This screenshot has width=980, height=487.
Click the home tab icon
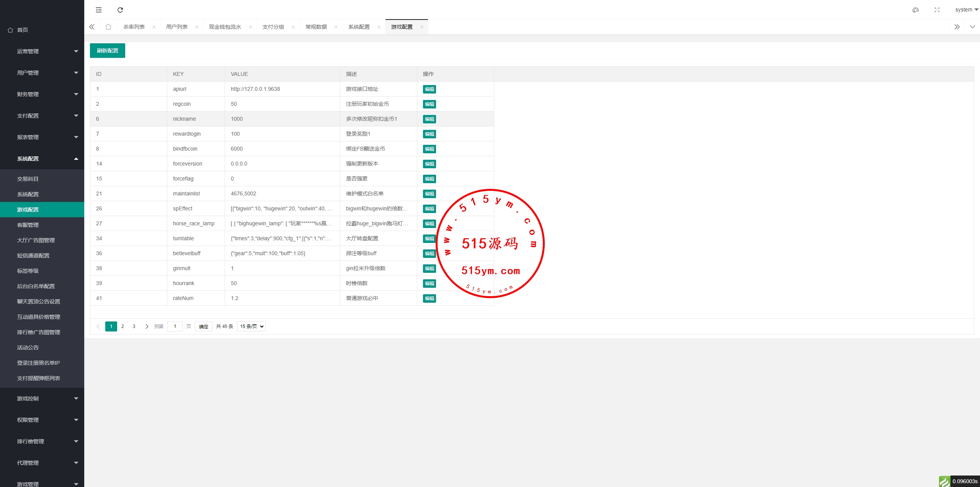point(108,27)
